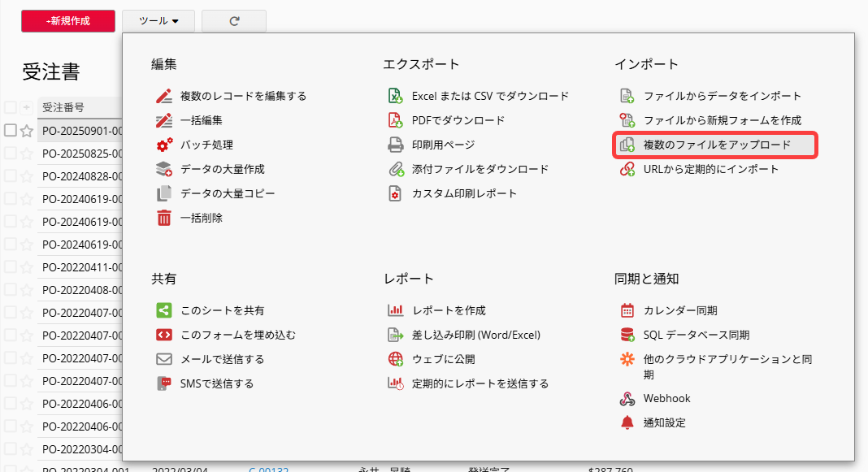Collapse the ツール dropdown menu
Image resolution: width=868 pixels, height=472 pixels.
coord(158,21)
